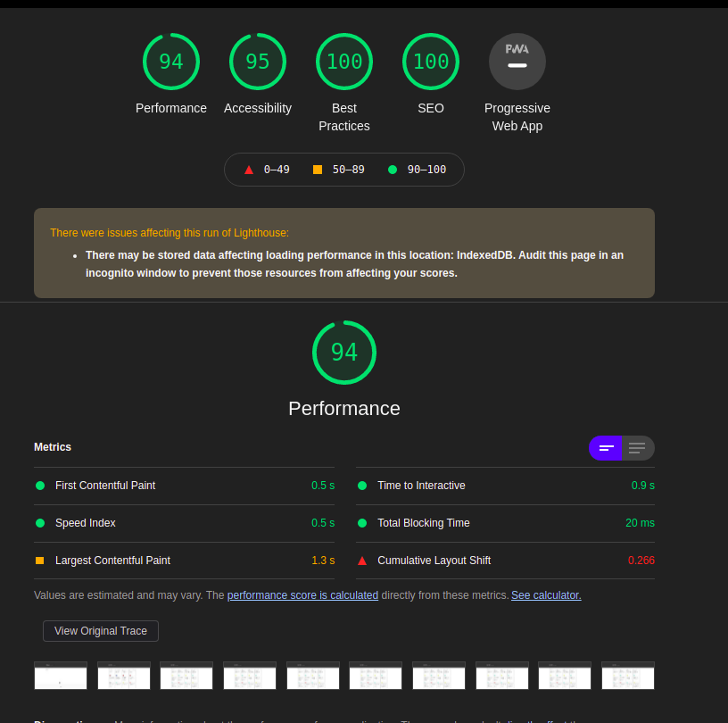Screen dimensions: 728x723
Task: Click the large 94 Performance gauge
Action: pyautogui.click(x=344, y=353)
